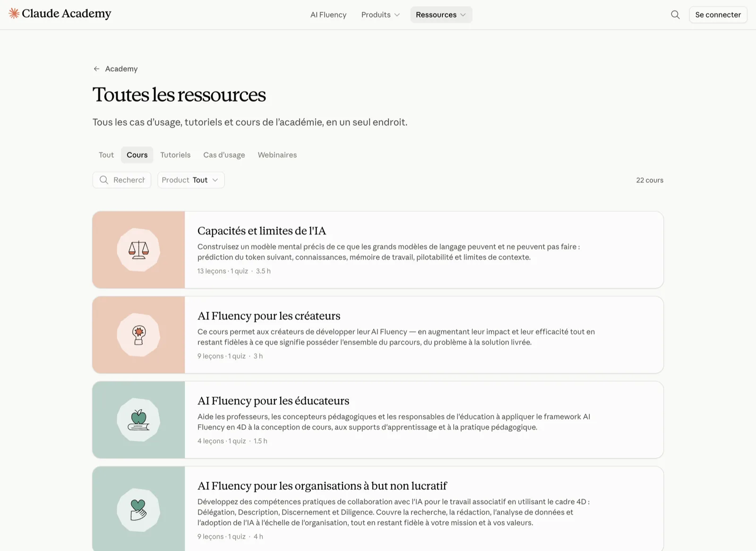Click the 22 cours count text
The width and height of the screenshot is (756, 551).
pos(650,181)
